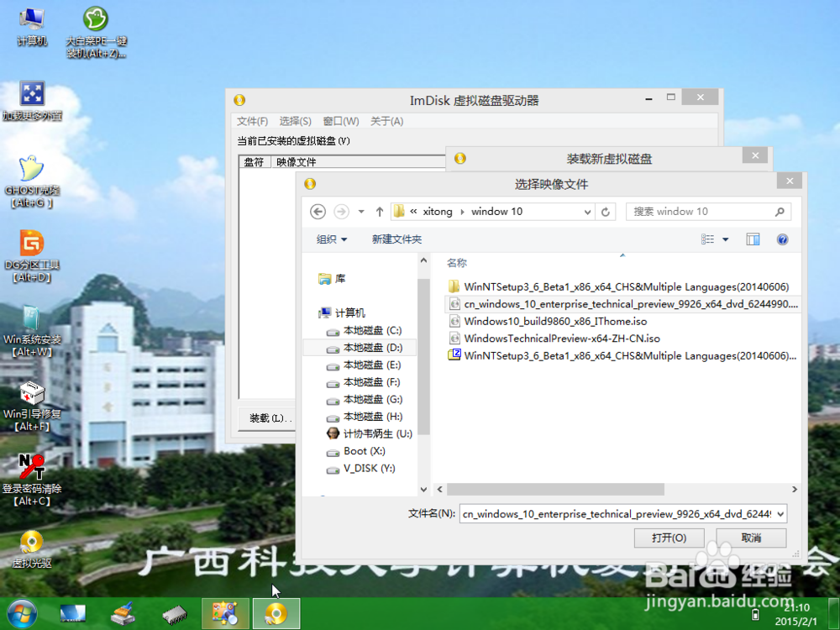Go up one folder level
This screenshot has height=630, width=840.
[380, 212]
